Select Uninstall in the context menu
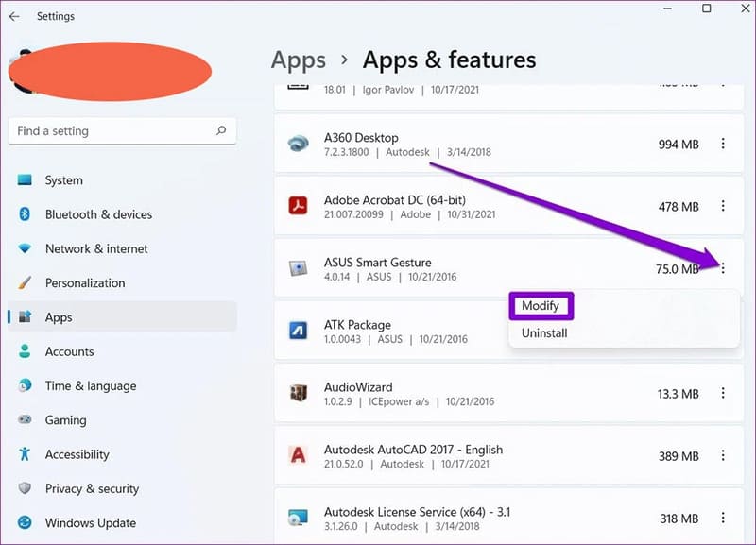 click(x=544, y=333)
